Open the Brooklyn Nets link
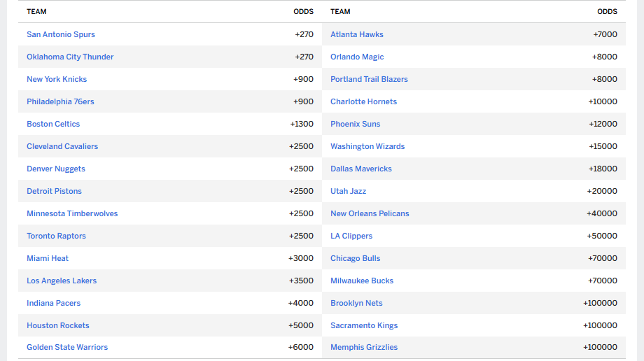This screenshot has height=361, width=644. (356, 303)
